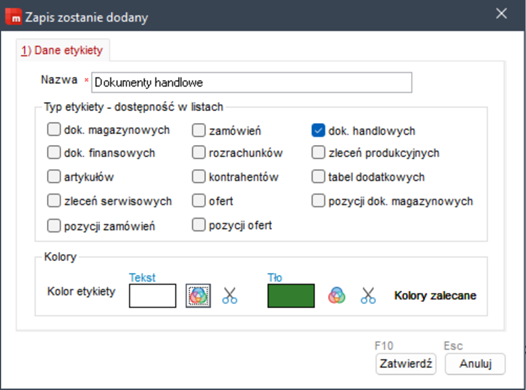Clear background color with scissors icon
Image resolution: width=526 pixels, height=390 pixels.
368,295
